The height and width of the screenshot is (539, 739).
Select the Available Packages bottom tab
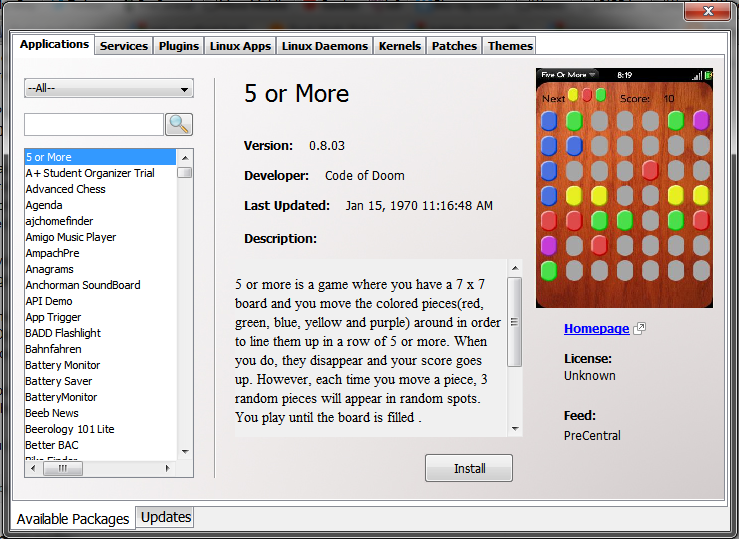click(x=73, y=519)
